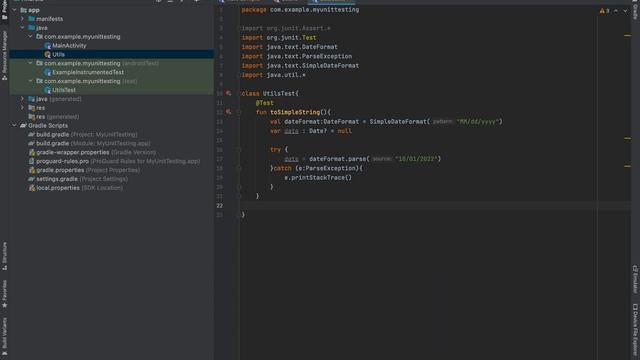640x360 pixels.
Task: Click 'e.printStackTrace()' in the catch block
Action: click(x=318, y=178)
